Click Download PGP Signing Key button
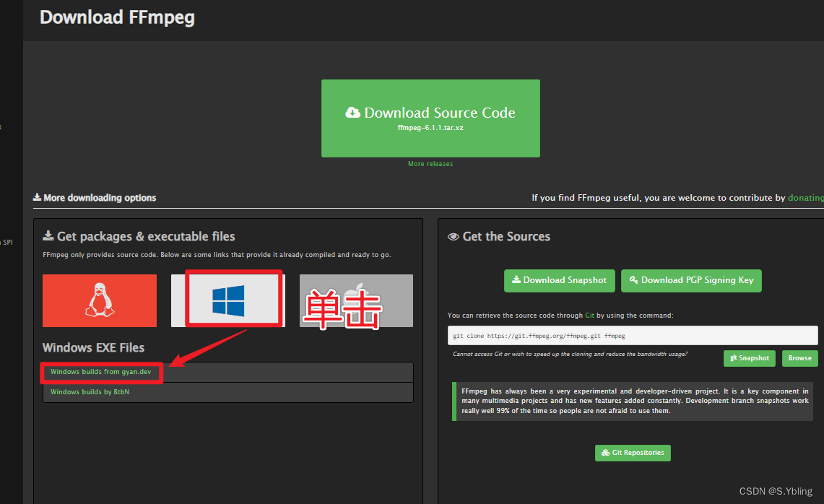The width and height of the screenshot is (824, 504). [x=691, y=281]
